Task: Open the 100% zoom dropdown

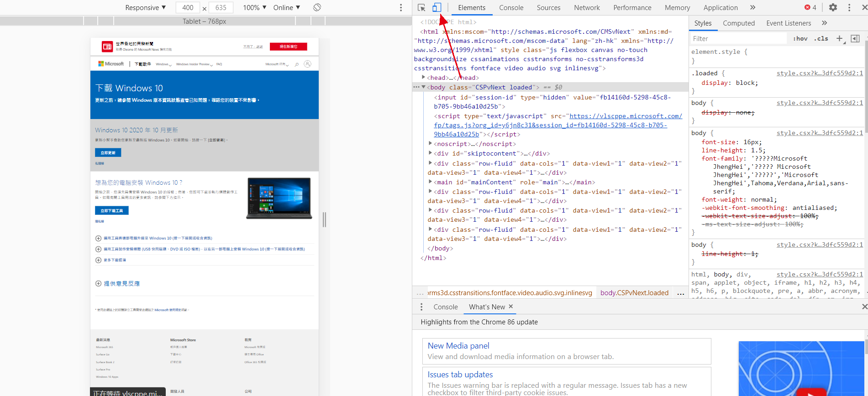Action: tap(254, 8)
